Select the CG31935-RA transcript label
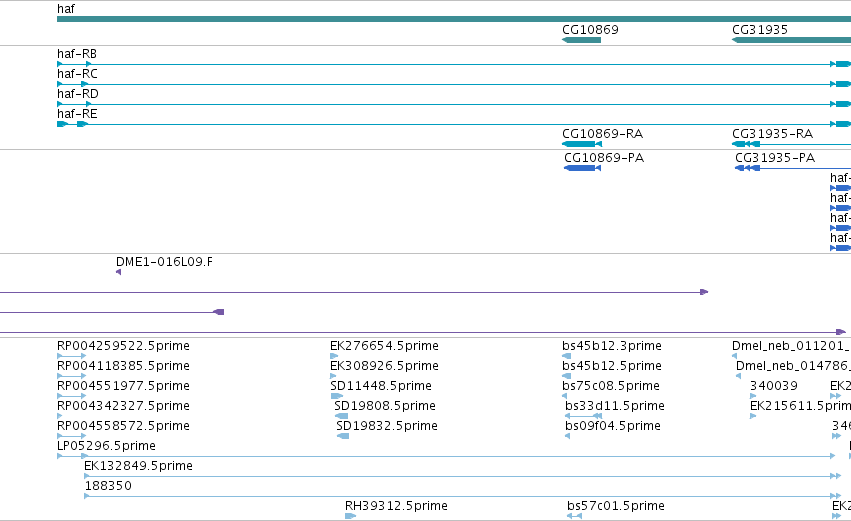This screenshot has height=521, width=851. pyautogui.click(x=772, y=134)
